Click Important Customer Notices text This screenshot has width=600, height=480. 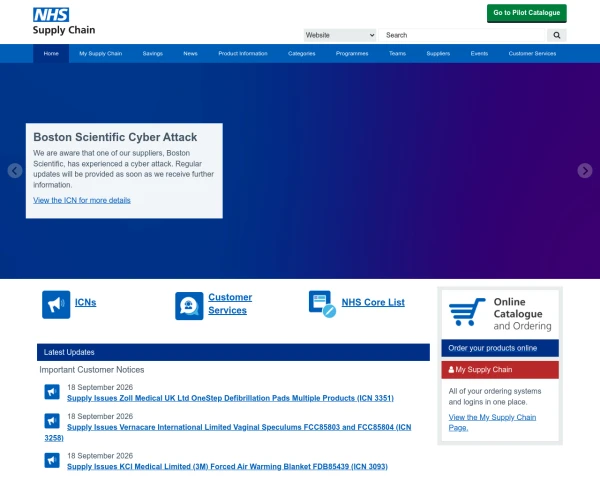click(92, 370)
